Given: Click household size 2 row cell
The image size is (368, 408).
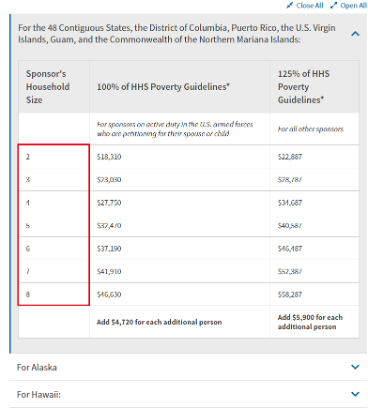Looking at the screenshot, I should click(54, 157).
